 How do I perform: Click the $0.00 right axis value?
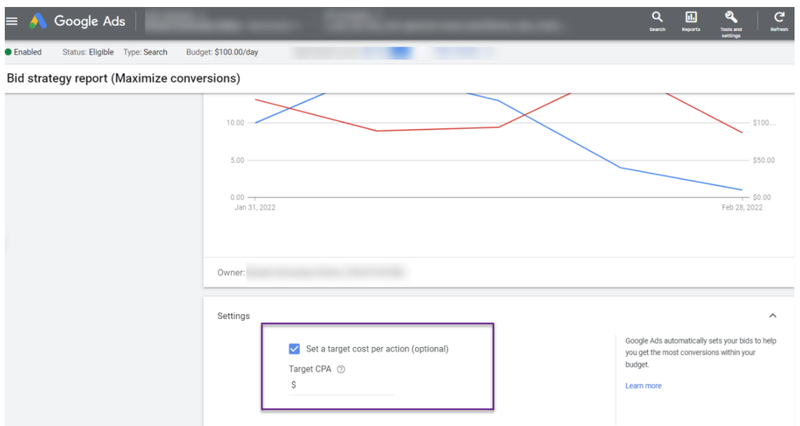762,197
